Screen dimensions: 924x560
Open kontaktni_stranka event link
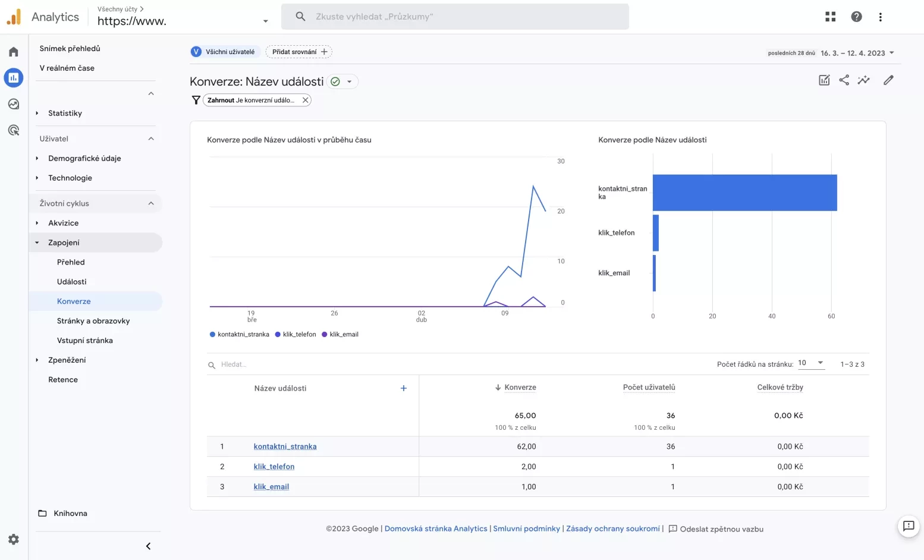pos(285,446)
